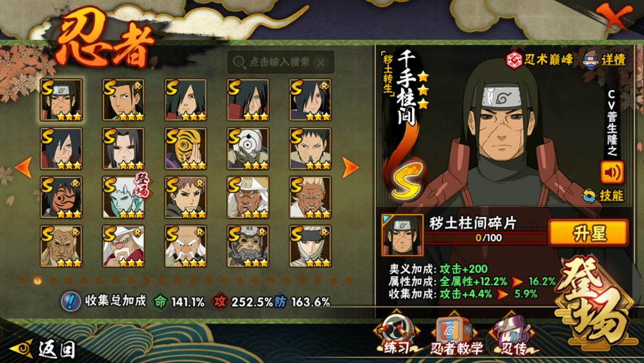Clear the search box with the X

tap(321, 63)
